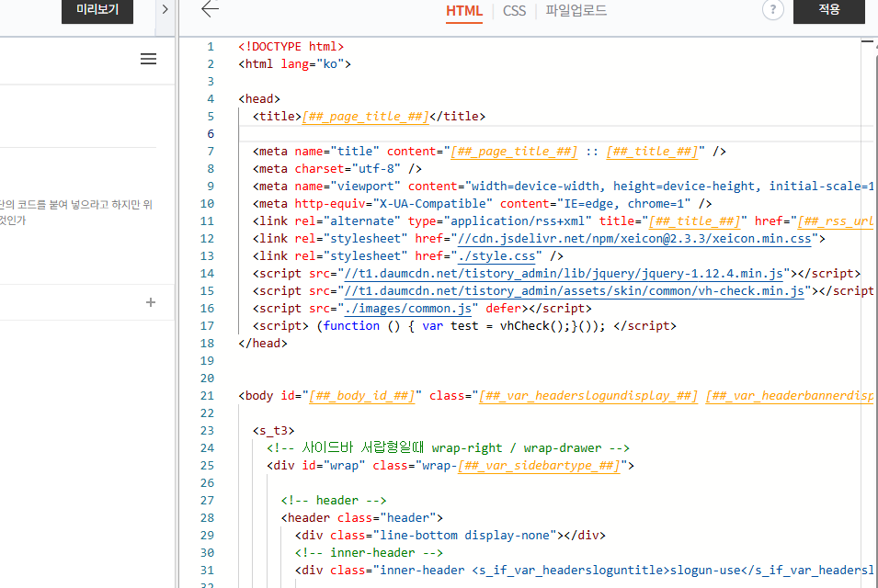Click the back arrow icon

point(210,9)
